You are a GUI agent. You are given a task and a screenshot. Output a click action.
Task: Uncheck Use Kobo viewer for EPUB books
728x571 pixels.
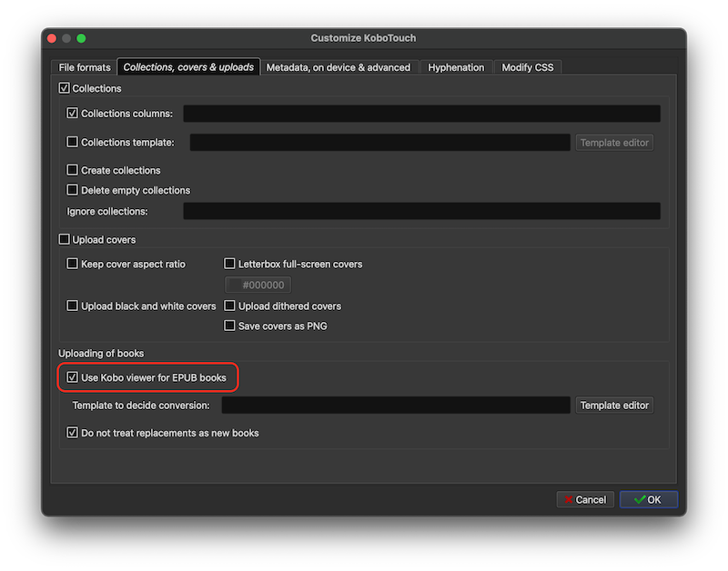point(73,377)
